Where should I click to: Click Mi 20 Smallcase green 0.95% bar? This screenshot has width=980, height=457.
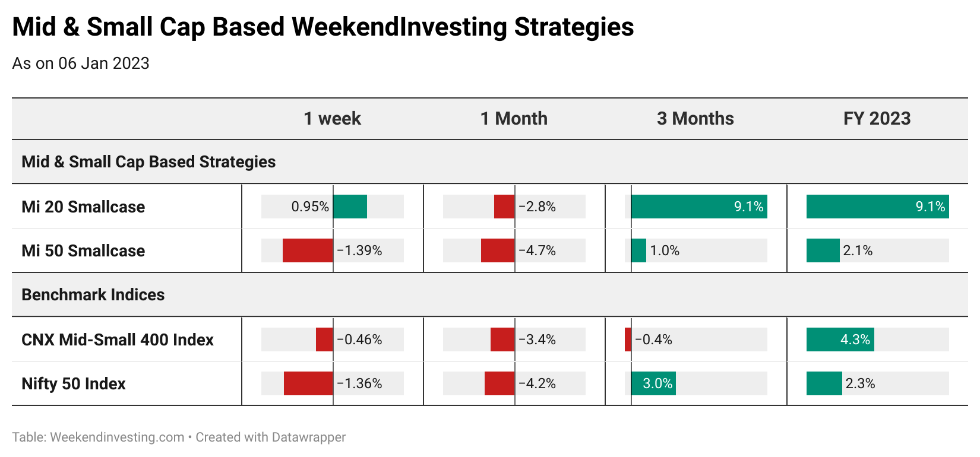click(350, 207)
